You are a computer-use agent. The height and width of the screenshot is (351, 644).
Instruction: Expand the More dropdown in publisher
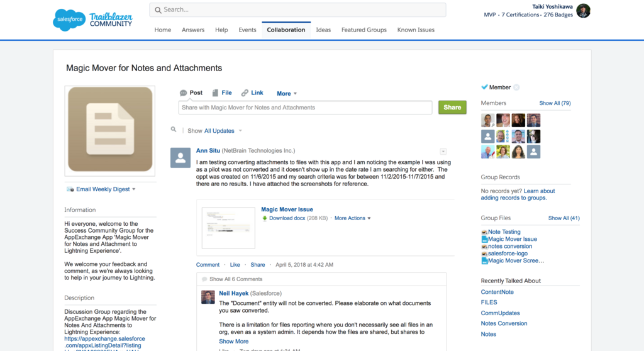click(x=287, y=94)
